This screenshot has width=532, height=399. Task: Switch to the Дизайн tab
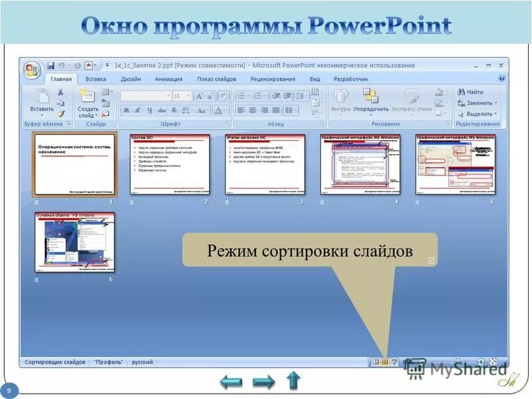click(130, 78)
